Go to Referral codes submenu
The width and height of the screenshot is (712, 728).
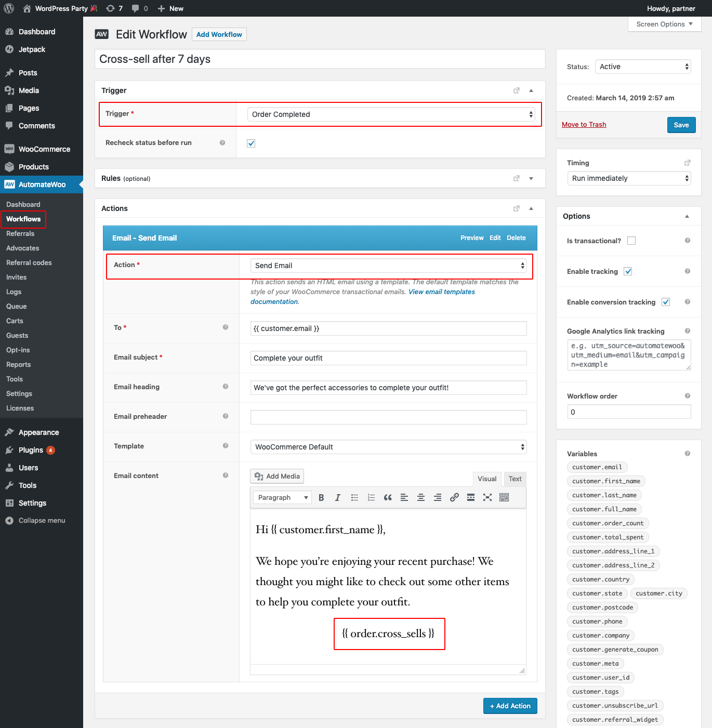[x=29, y=263]
